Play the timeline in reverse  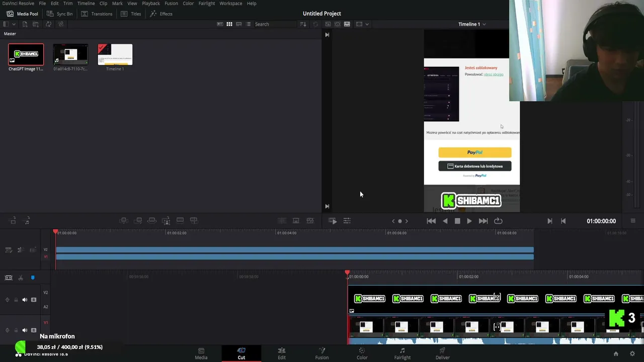pyautogui.click(x=445, y=221)
